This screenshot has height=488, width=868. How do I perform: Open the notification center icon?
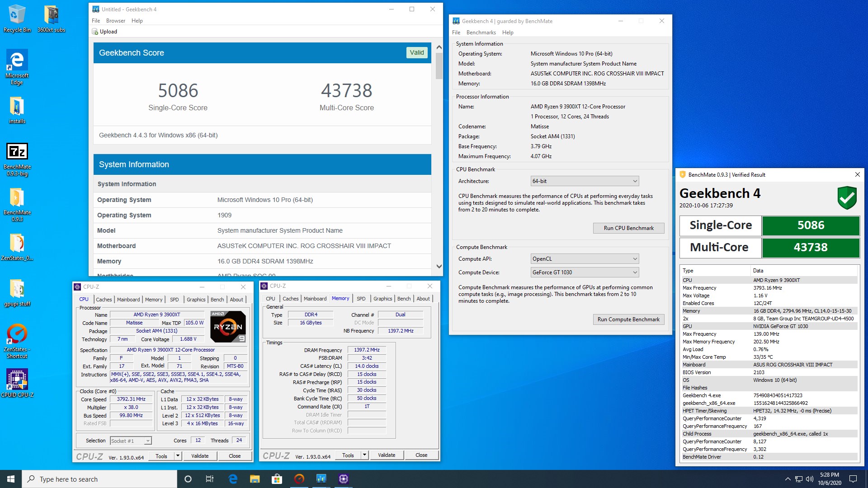[x=853, y=479]
